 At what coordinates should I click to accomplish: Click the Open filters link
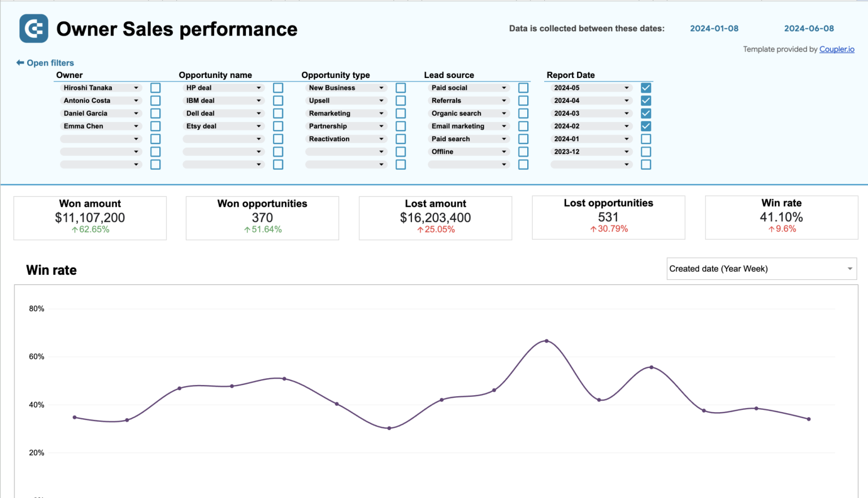point(50,62)
